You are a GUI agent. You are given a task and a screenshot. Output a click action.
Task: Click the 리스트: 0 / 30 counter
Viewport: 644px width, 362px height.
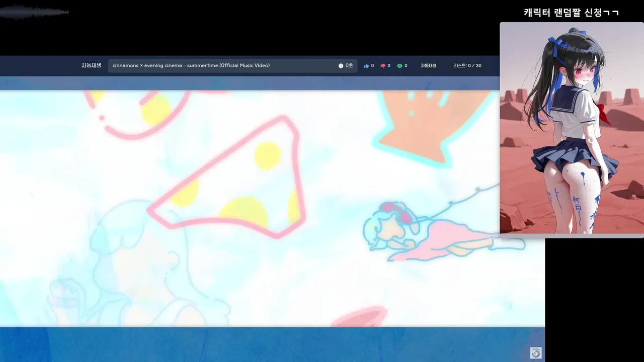(467, 66)
